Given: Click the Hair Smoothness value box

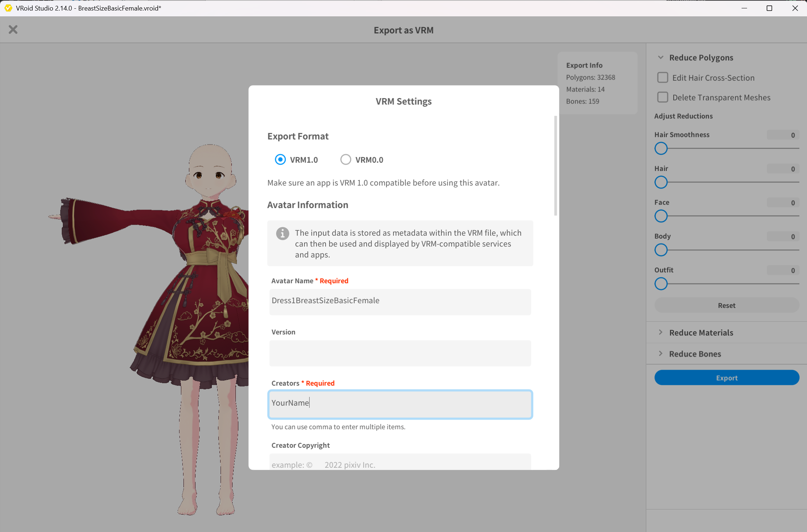Looking at the screenshot, I should click(x=783, y=135).
